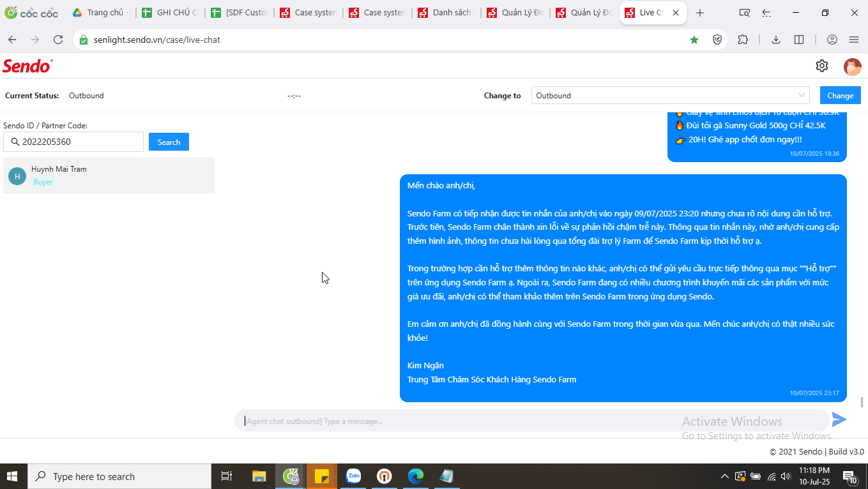
Task: Click the Search button
Action: pos(169,142)
